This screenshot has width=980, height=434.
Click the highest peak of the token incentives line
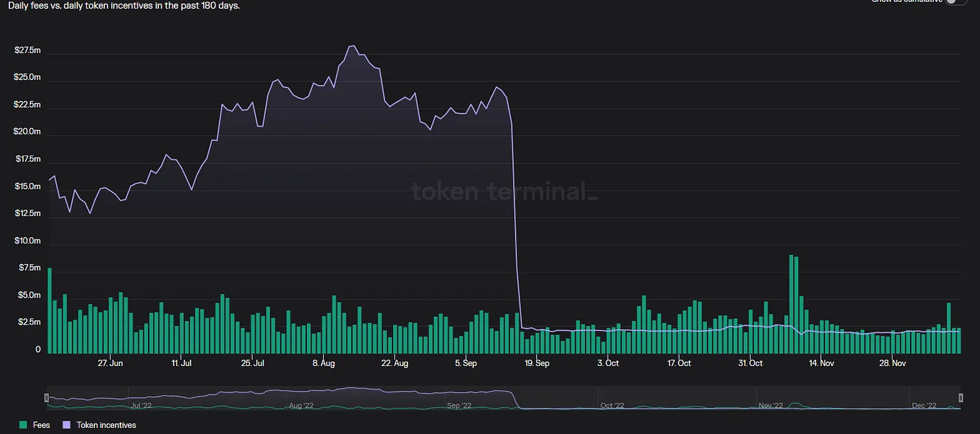coord(352,46)
